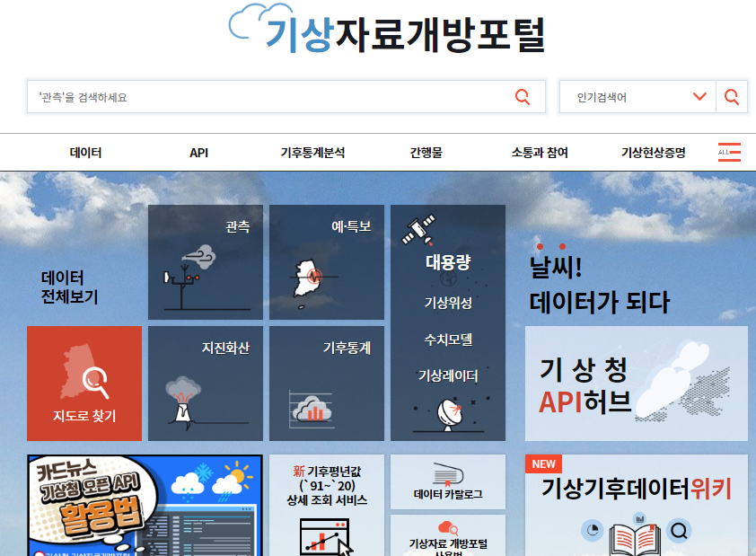Click the 대용량 heading link
Screen dimensions: 756x556
pyautogui.click(x=448, y=262)
